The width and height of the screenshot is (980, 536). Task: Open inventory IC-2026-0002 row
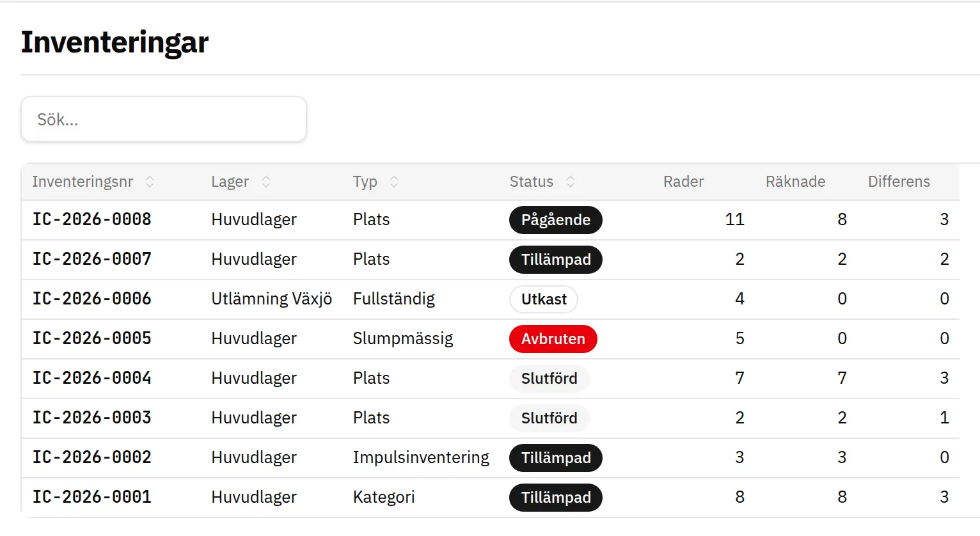click(490, 457)
